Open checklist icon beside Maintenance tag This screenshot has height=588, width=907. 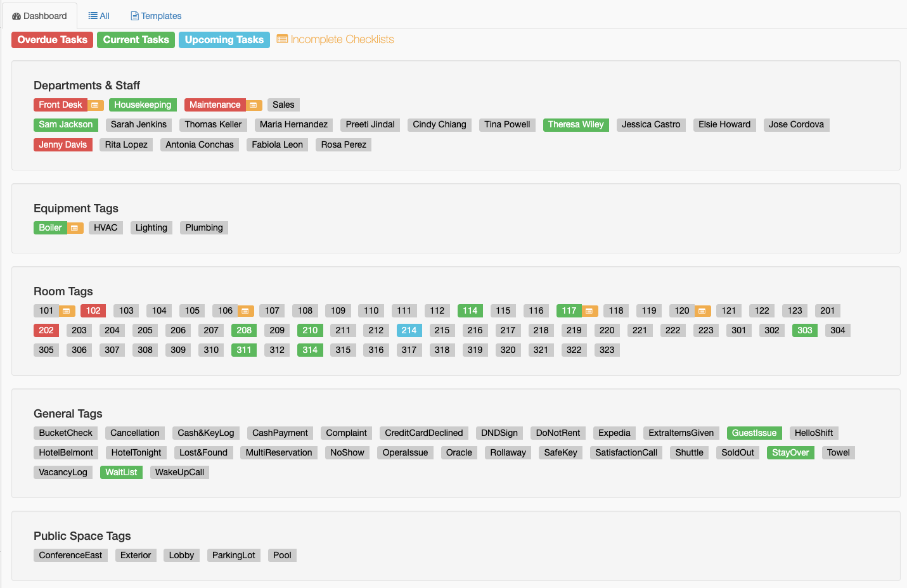(x=254, y=105)
